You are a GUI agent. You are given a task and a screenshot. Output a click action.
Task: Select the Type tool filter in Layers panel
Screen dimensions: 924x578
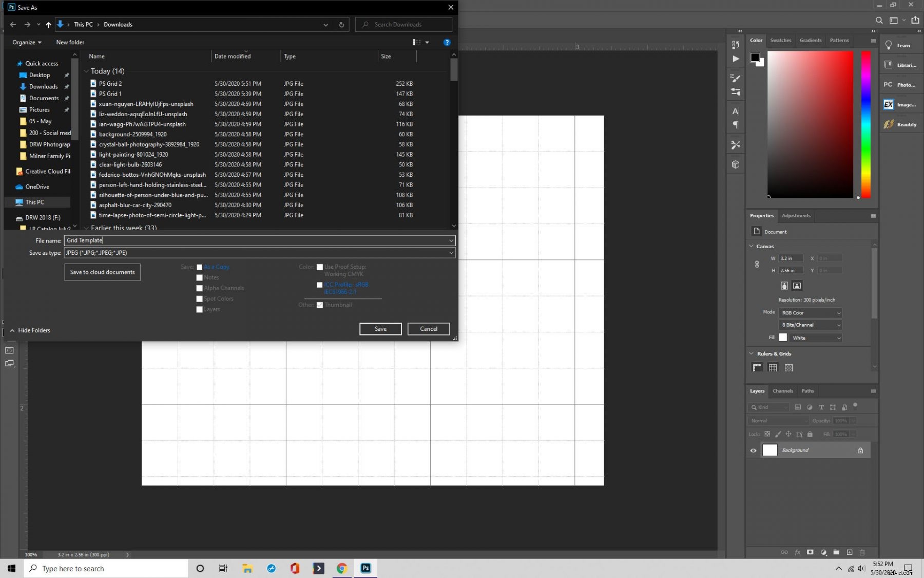click(x=821, y=407)
